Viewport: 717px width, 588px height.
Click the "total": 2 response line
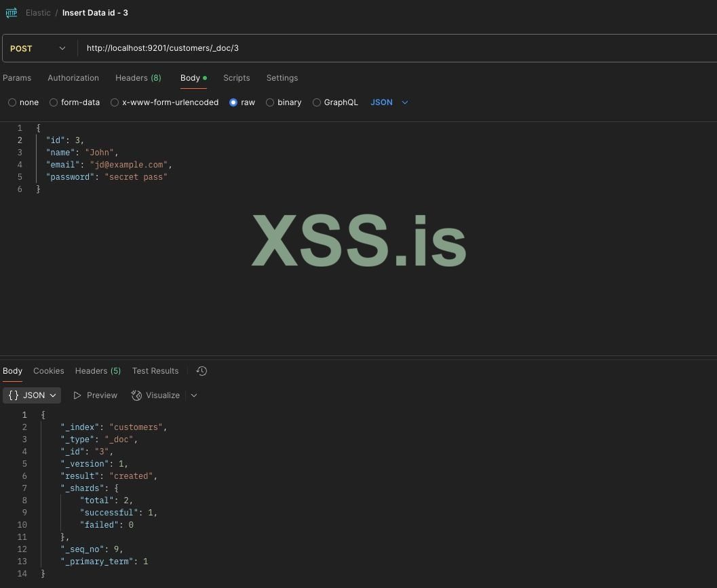coord(106,501)
